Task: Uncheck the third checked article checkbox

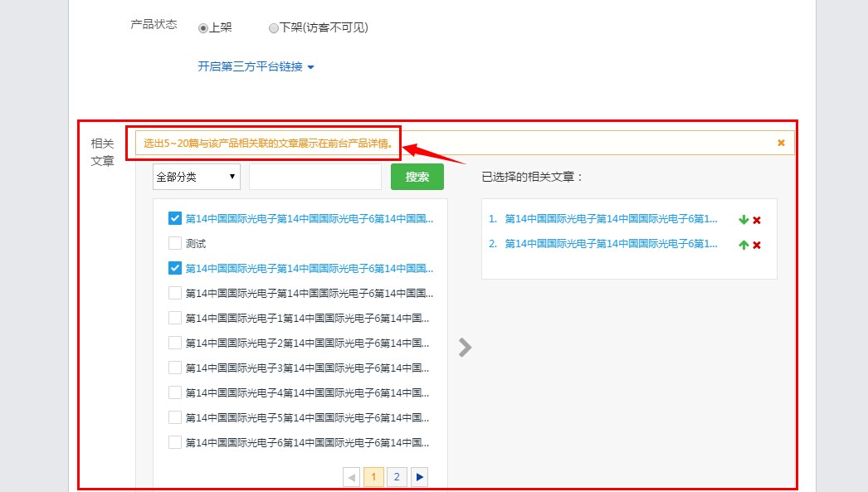Action: pos(175,268)
